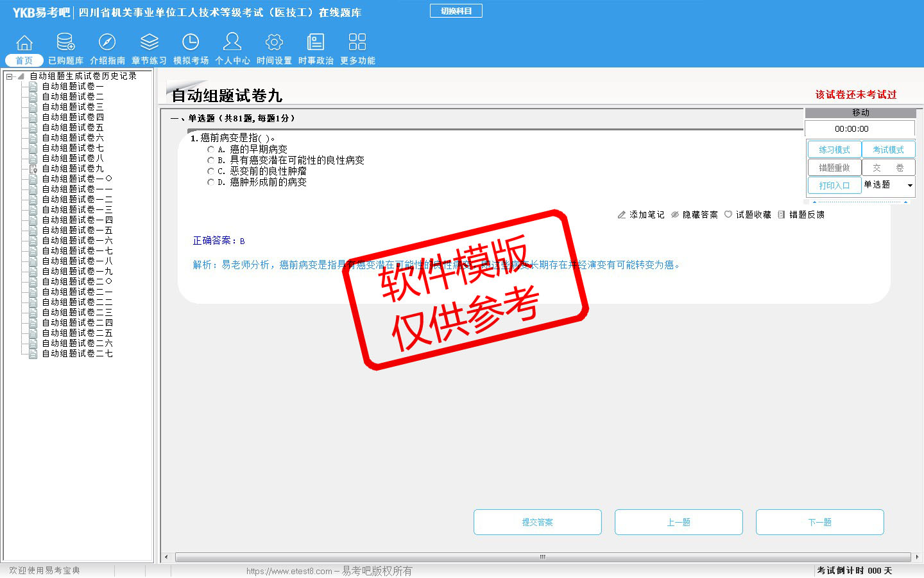
Task: Open 自动组题试卷五 in the tree
Action: (x=73, y=127)
